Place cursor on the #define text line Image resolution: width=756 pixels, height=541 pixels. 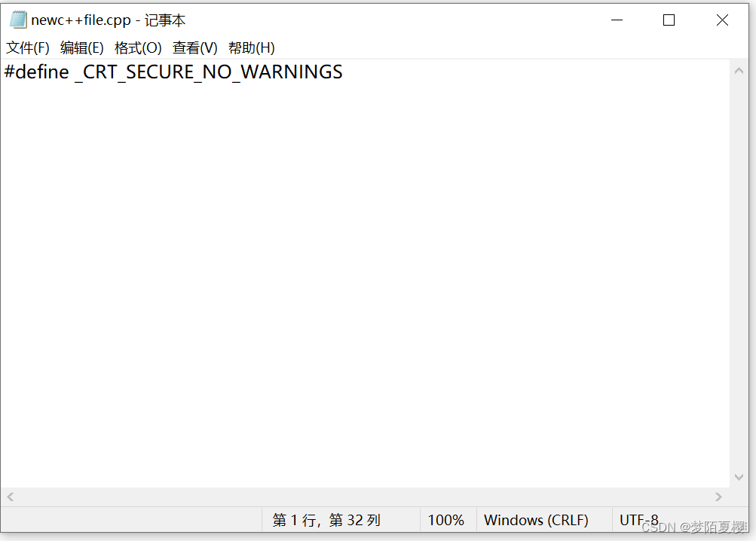(x=173, y=72)
